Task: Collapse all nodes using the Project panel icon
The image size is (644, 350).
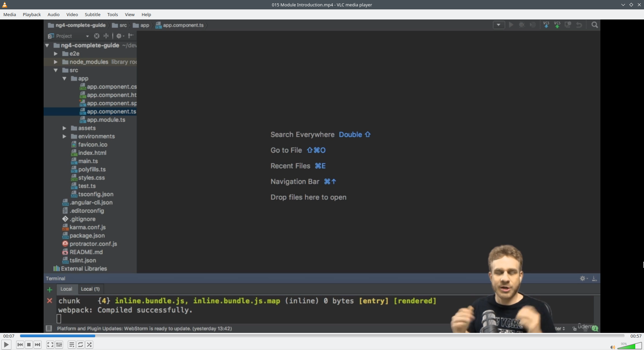Action: point(106,36)
